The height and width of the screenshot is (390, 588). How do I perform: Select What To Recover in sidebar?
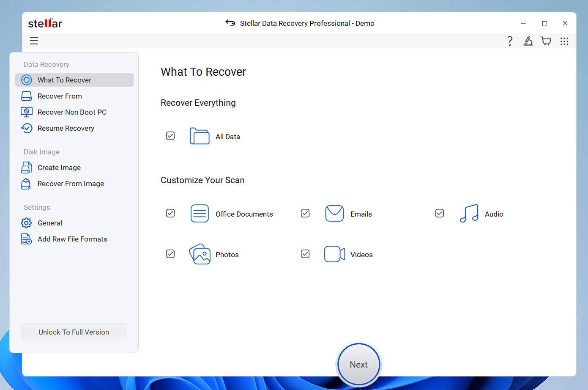pos(74,80)
